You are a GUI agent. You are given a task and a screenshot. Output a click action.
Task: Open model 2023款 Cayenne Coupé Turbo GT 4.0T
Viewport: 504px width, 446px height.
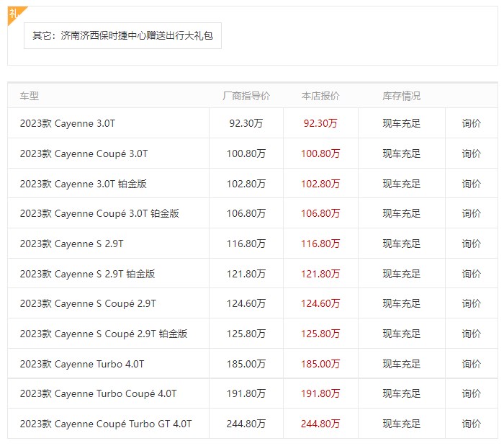click(x=106, y=424)
